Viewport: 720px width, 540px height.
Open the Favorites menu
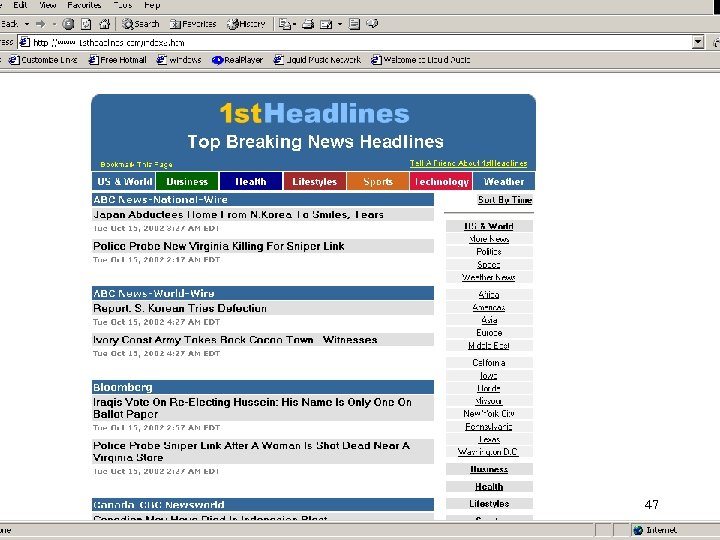coord(84,5)
